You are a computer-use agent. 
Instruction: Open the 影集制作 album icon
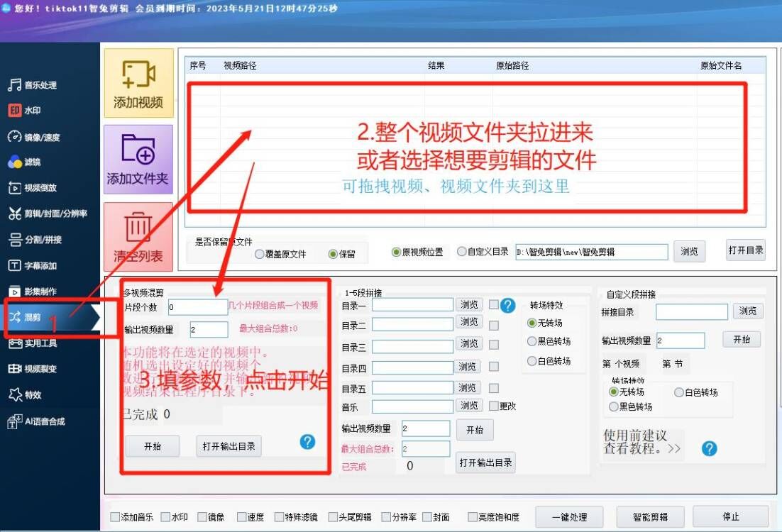[14, 291]
